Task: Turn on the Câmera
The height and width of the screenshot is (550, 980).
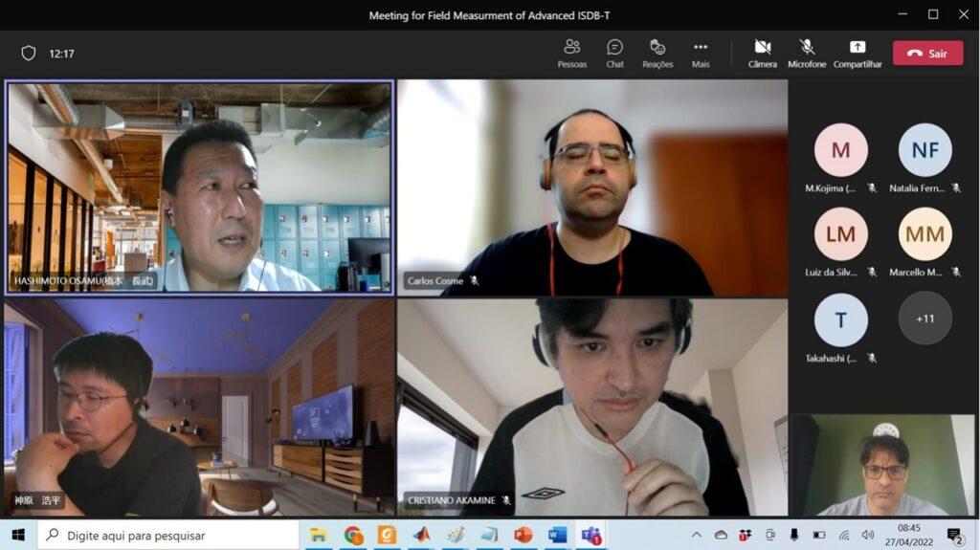Action: (762, 53)
